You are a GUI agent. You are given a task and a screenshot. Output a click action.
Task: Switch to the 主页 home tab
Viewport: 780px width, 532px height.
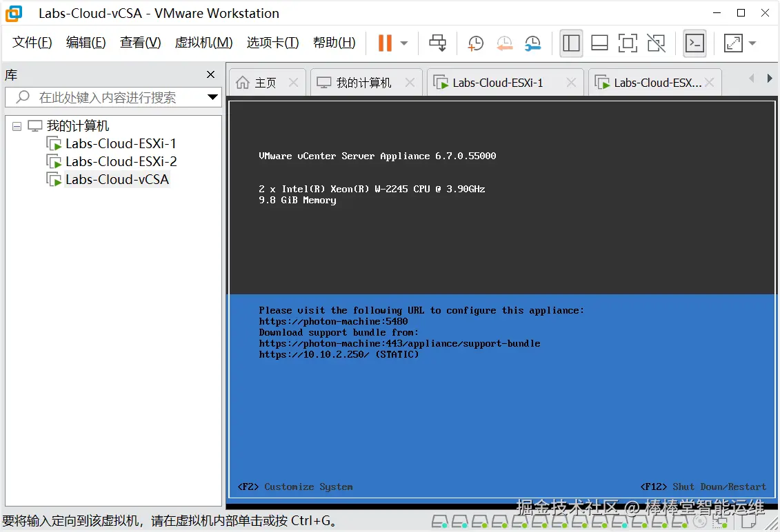tap(265, 83)
